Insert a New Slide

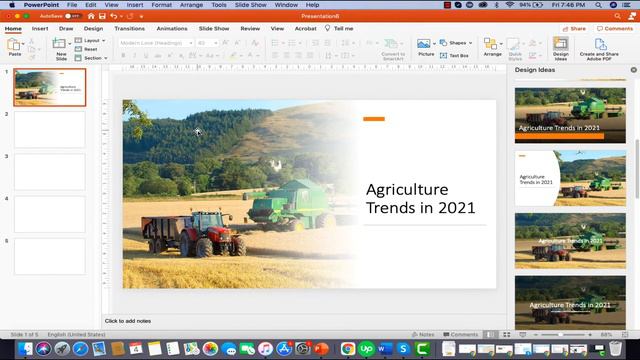click(60, 49)
